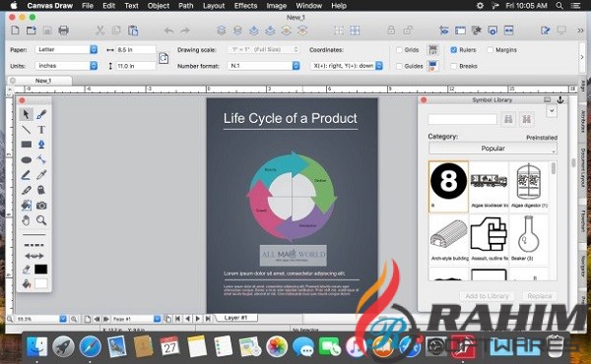Open Finder from the dock

tap(36, 346)
